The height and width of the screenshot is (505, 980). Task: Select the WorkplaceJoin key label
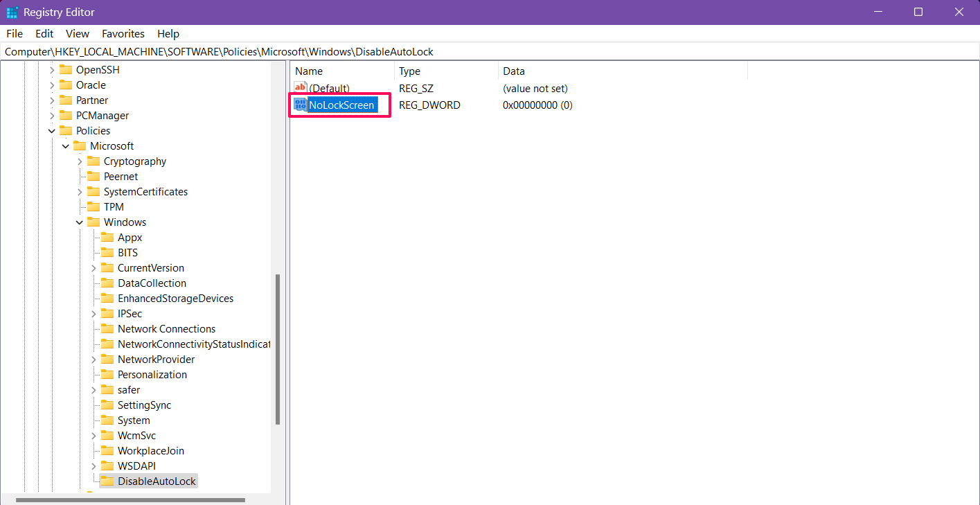coord(151,450)
